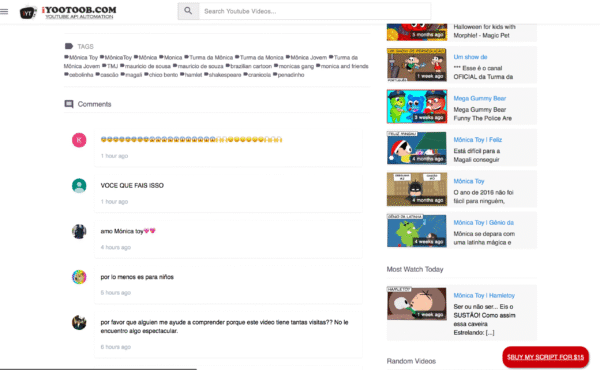
Task: Open the 'Um show de' video title
Action: 470,57
